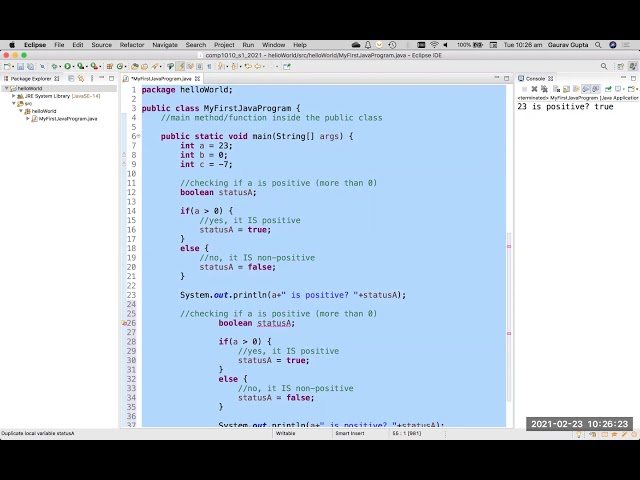Click the New Java Package icon
The height and width of the screenshot is (480, 640).
click(x=109, y=67)
